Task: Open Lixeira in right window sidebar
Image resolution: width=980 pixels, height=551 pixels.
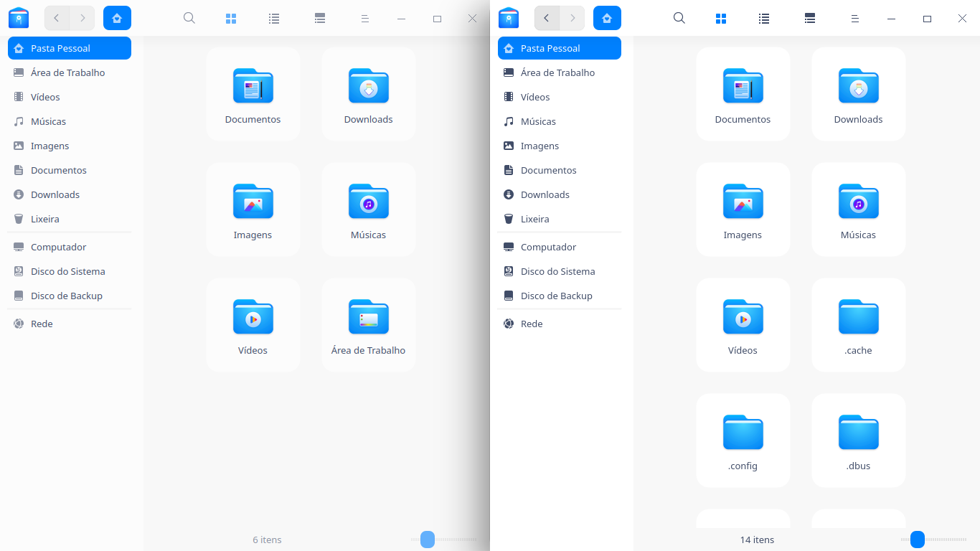Action: [560, 219]
